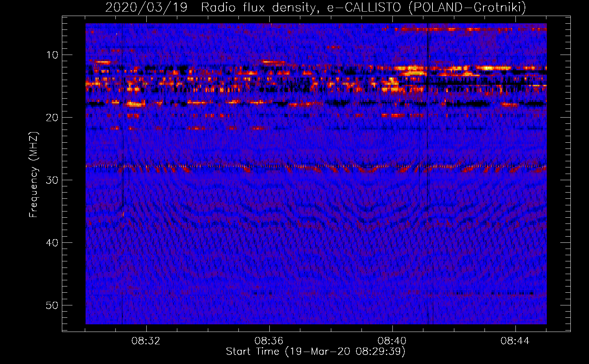Click the Frequency (MHZ) axis label
Image resolution: width=589 pixels, height=364 pixels.
click(33, 174)
